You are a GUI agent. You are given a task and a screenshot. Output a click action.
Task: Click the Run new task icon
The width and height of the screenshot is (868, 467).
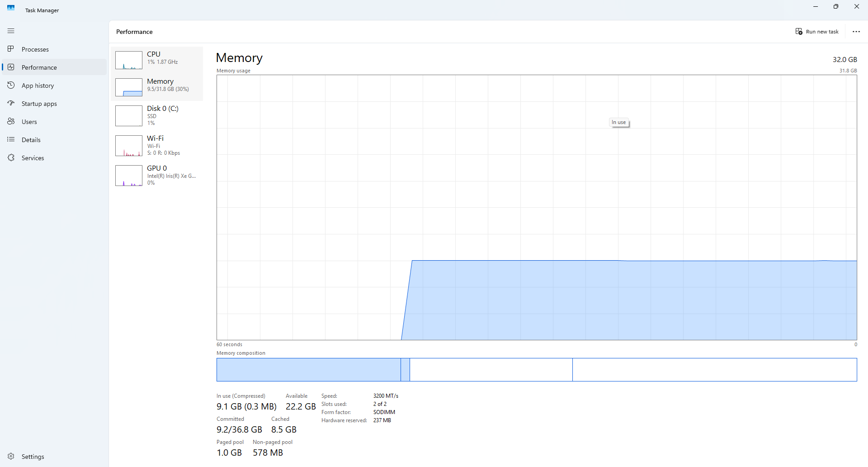tap(799, 31)
